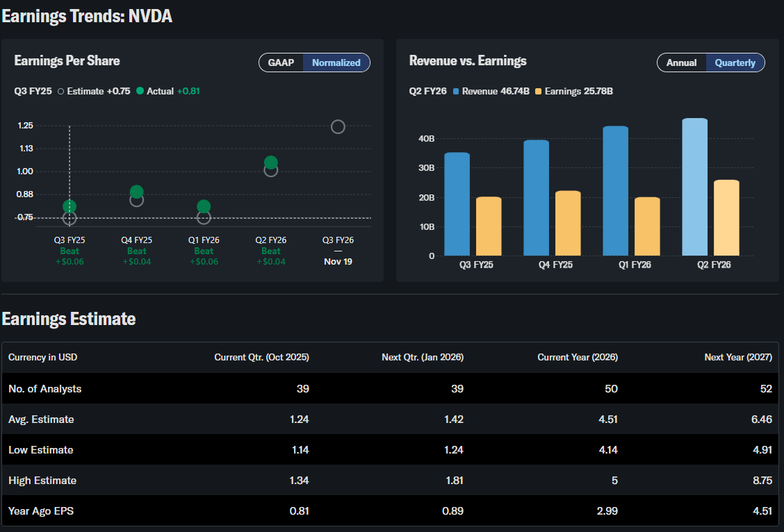Click the Nov 19 earnings date
The width and height of the screenshot is (784, 532).
pos(338,262)
